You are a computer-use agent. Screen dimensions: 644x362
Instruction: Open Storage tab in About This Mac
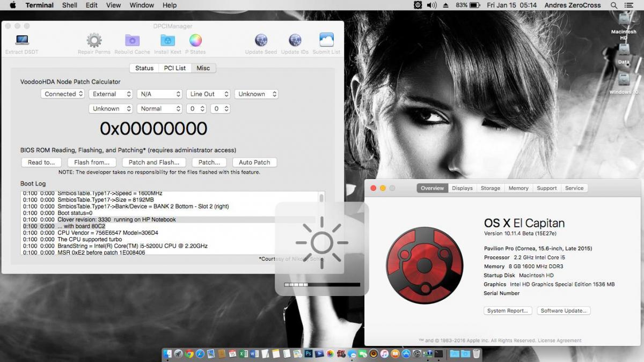tap(491, 188)
